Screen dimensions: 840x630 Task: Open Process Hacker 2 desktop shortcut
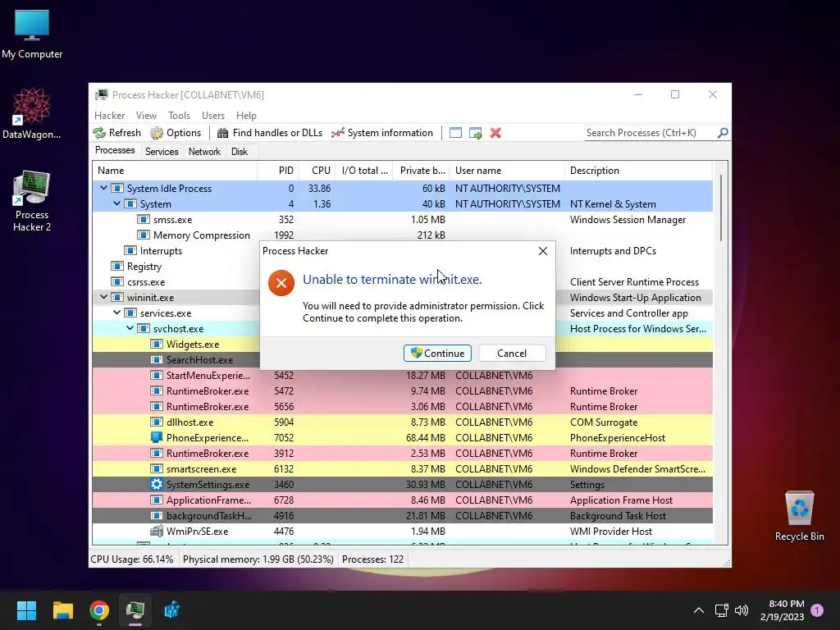pos(32,201)
